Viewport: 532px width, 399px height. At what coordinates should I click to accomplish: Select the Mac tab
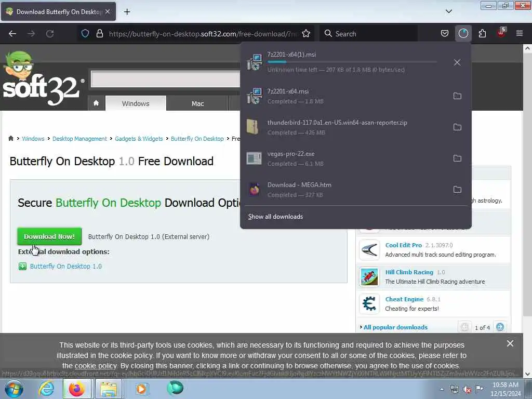(197, 103)
